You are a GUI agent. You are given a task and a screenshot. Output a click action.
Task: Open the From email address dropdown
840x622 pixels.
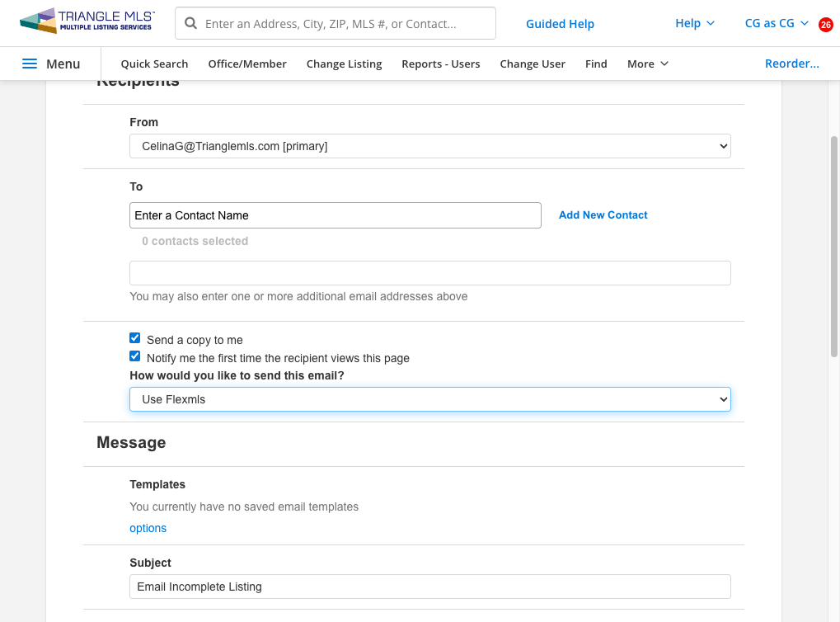[430, 146]
